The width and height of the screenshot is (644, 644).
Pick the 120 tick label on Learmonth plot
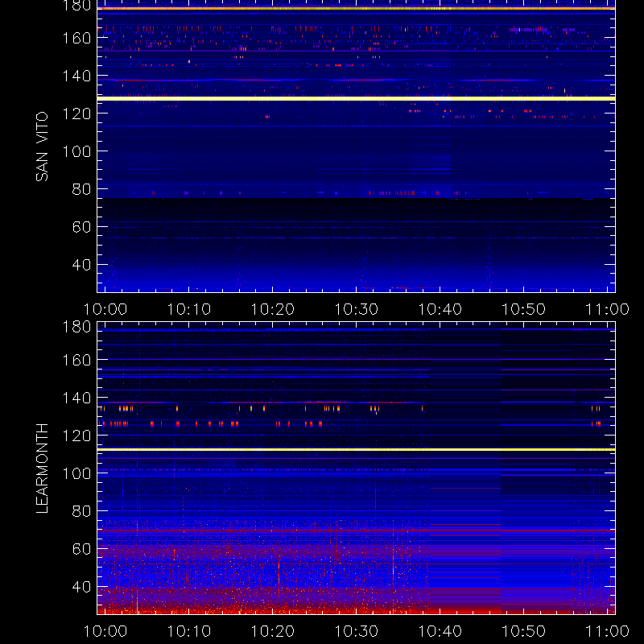point(76,436)
